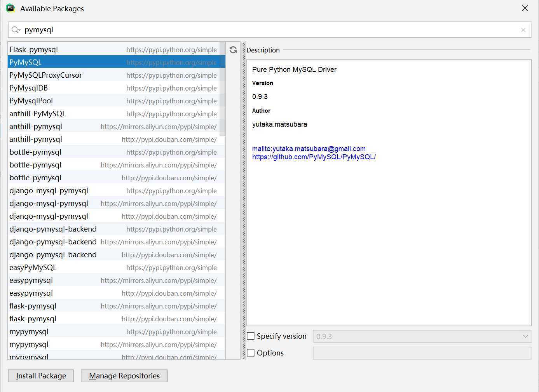Clear the search field with the x icon
539x392 pixels.
(523, 30)
